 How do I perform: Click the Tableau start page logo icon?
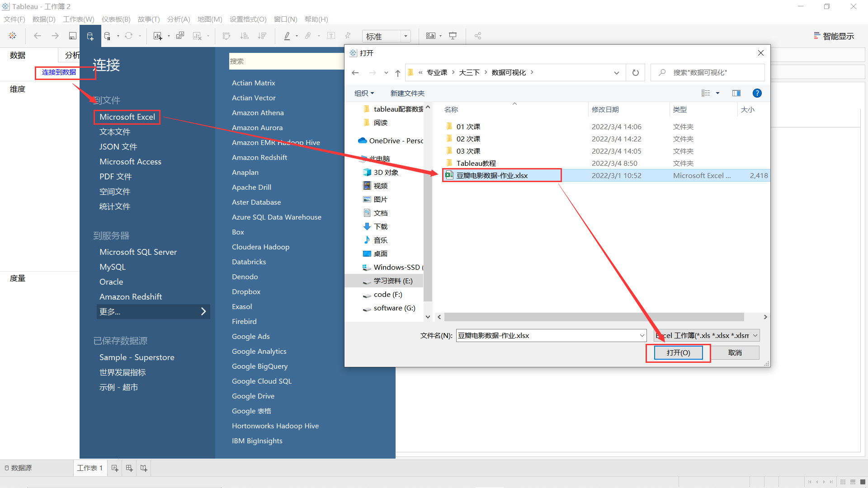tap(13, 36)
